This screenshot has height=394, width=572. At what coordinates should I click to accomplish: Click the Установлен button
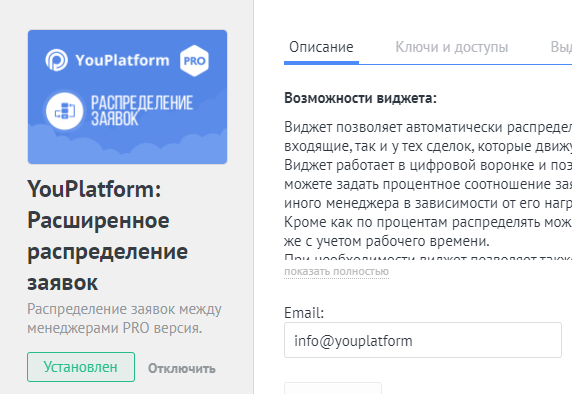click(x=81, y=367)
